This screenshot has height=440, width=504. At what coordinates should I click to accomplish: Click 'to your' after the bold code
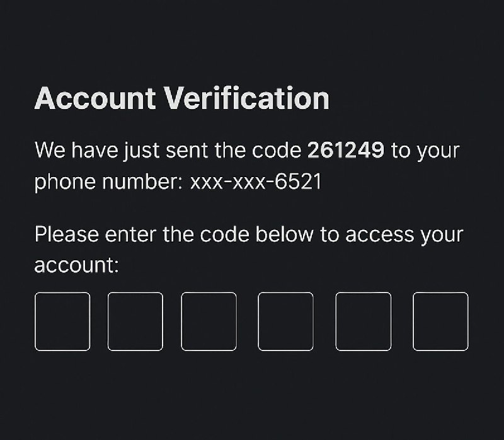426,151
